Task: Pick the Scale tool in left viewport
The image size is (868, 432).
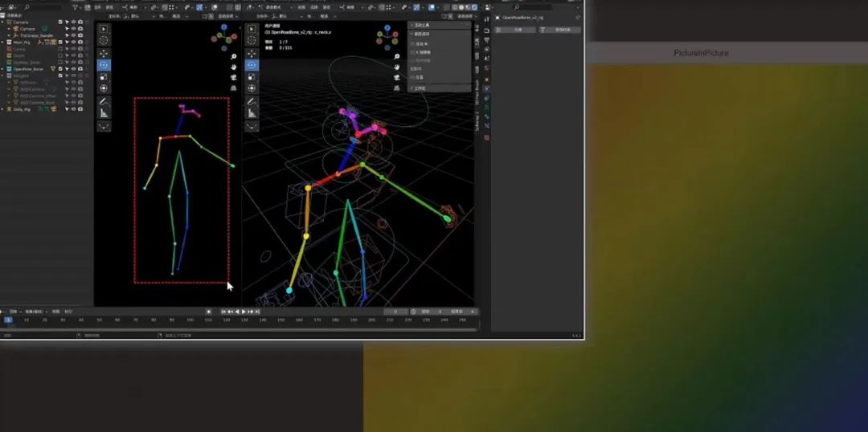Action: (x=104, y=77)
